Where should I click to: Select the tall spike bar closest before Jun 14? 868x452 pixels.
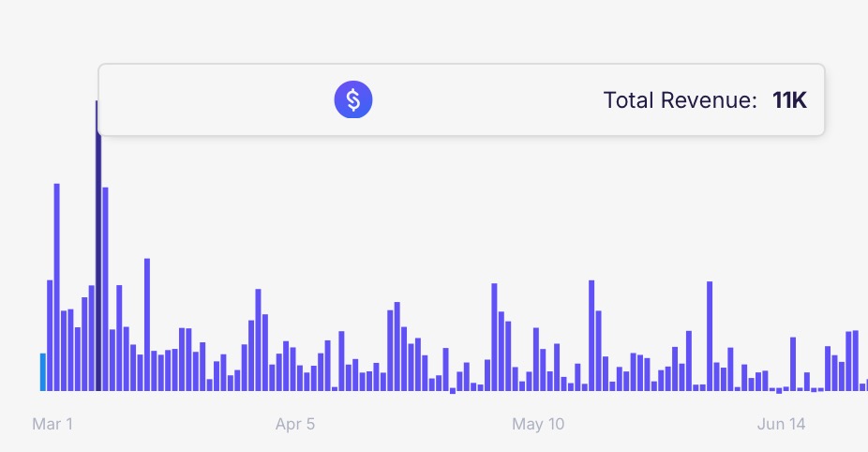click(x=710, y=337)
